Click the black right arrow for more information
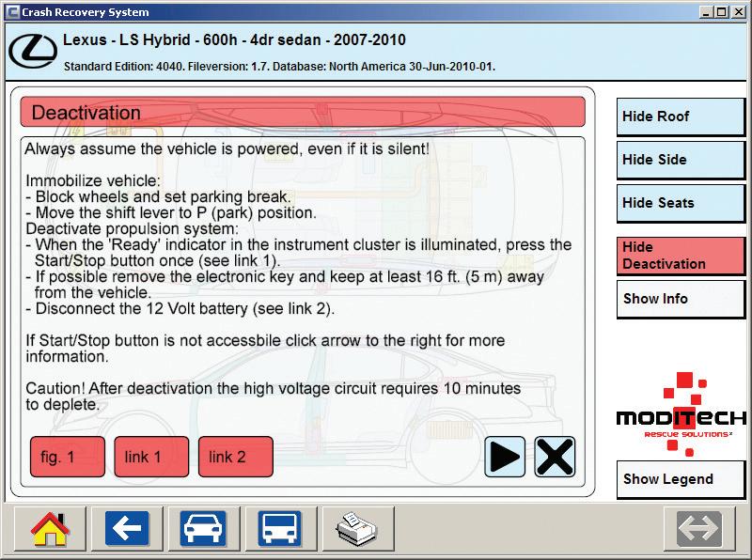Screen dimensions: 752x560 point(505,457)
